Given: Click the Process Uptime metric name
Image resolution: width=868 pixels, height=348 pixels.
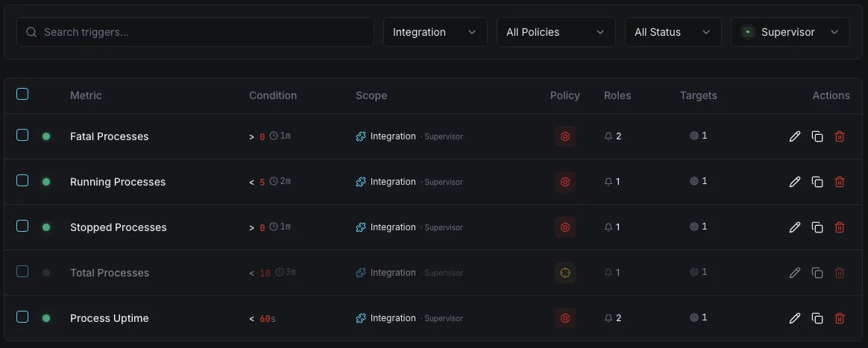Looking at the screenshot, I should [110, 317].
